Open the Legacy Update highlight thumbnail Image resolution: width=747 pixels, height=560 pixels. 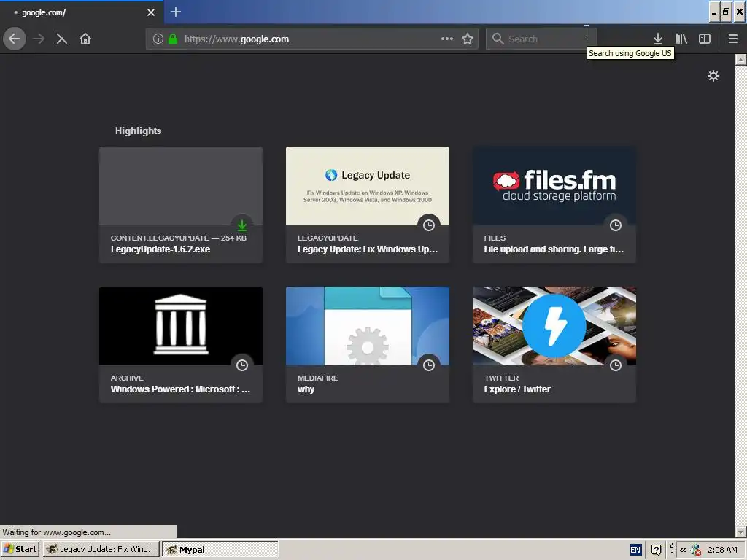368,186
